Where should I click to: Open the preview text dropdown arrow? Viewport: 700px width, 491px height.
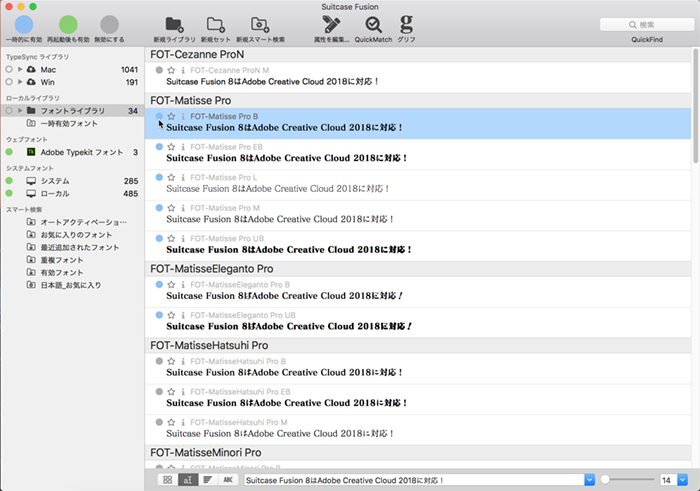590,480
